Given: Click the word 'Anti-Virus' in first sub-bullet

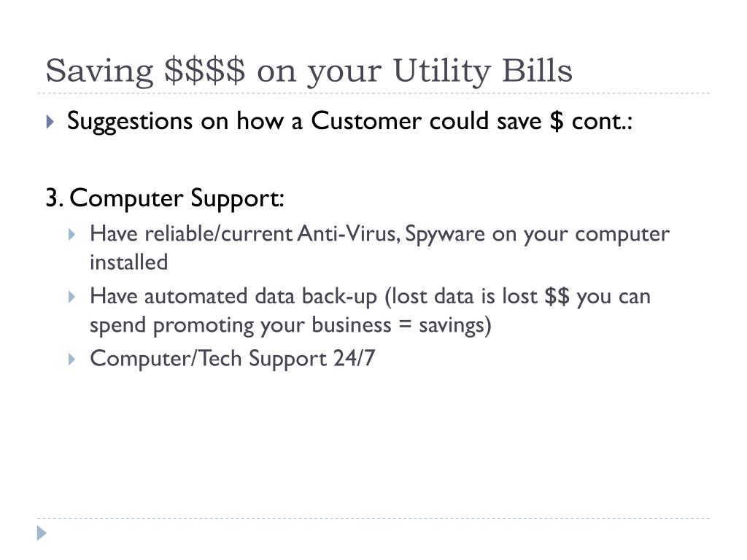Looking at the screenshot, I should click(348, 234).
